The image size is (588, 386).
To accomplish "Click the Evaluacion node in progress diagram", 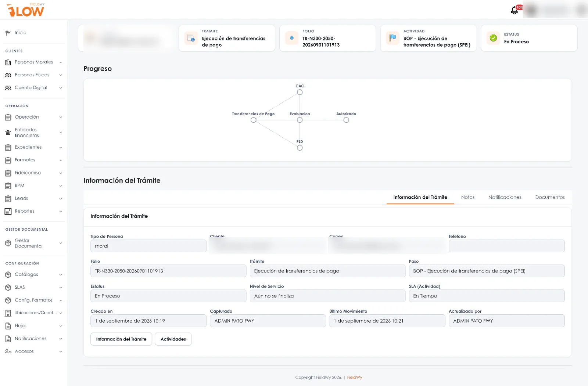I will [x=300, y=120].
